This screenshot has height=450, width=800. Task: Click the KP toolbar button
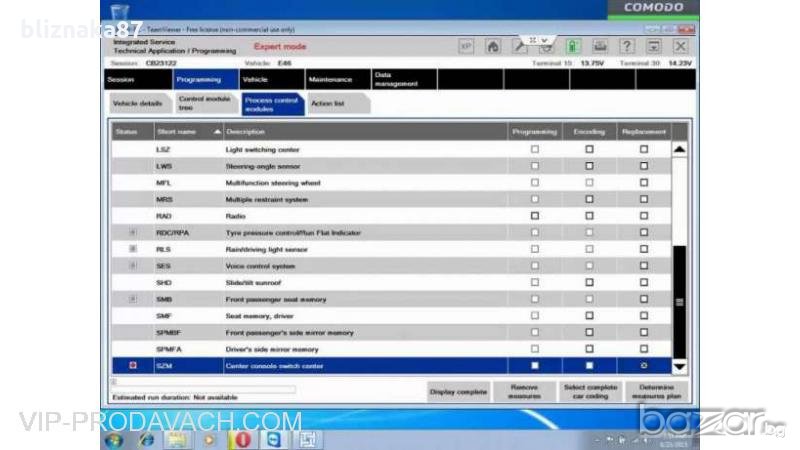(466, 47)
